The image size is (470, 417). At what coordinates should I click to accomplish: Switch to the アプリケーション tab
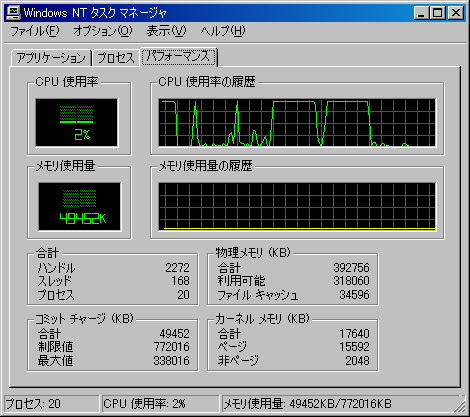51,58
